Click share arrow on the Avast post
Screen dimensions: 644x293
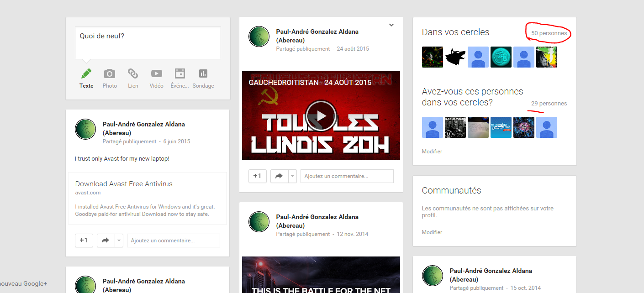tap(106, 241)
